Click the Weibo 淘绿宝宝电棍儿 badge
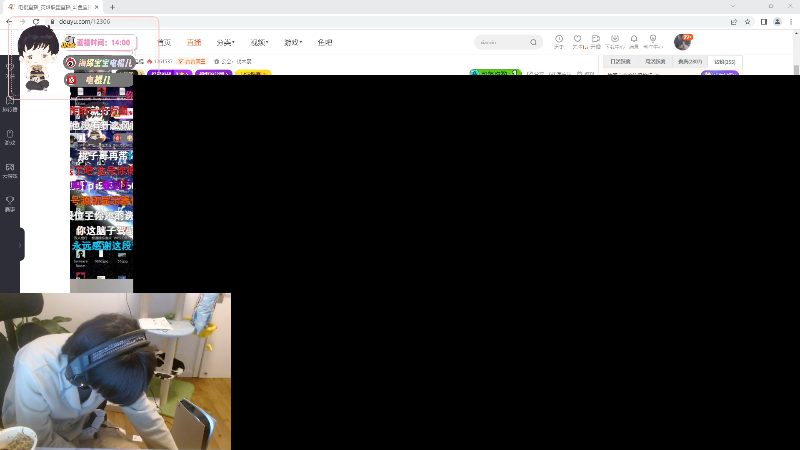This screenshot has width=800, height=450. coord(99,63)
